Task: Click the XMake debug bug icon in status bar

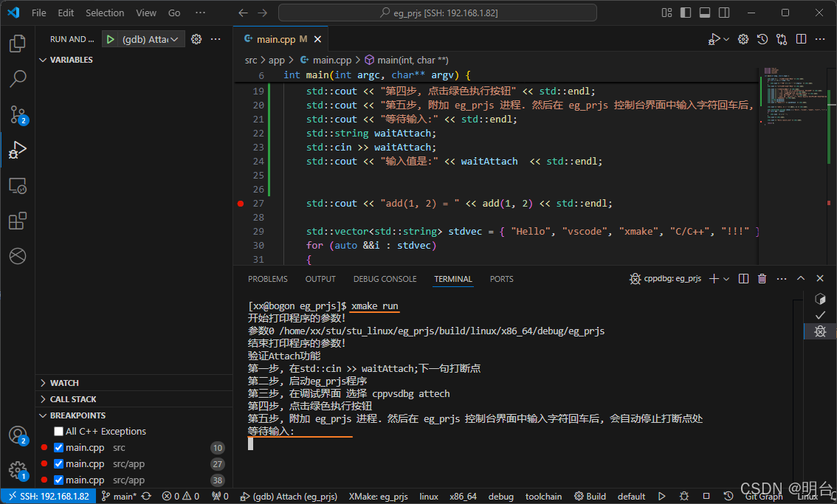Action: click(683, 496)
